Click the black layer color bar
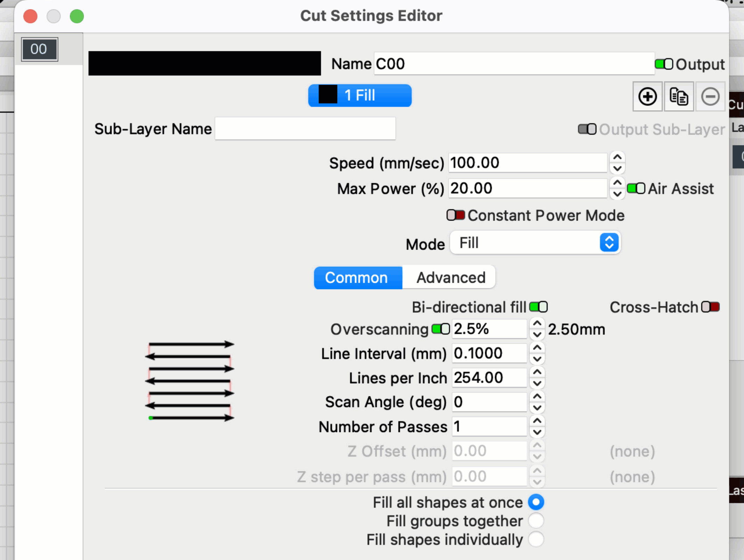744x560 pixels. [x=205, y=63]
